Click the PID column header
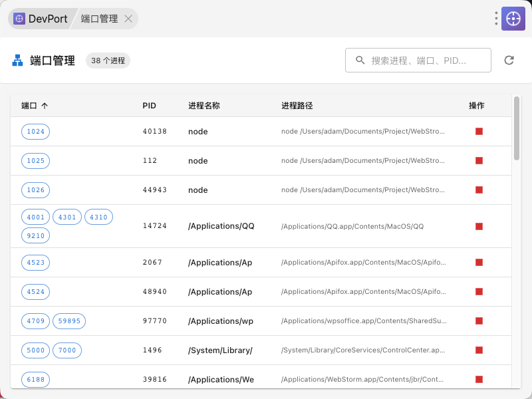532x399 pixels. tap(150, 106)
